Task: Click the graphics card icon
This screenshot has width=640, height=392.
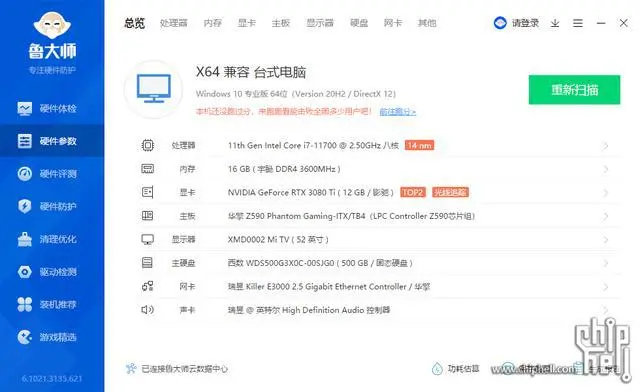Action: [148, 192]
